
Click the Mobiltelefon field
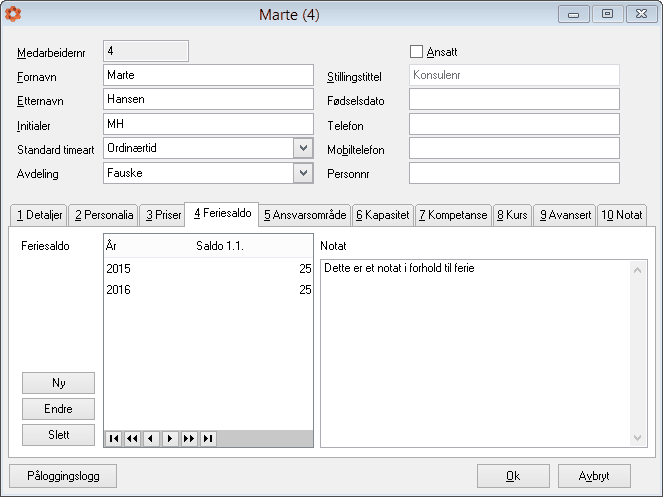click(x=514, y=148)
